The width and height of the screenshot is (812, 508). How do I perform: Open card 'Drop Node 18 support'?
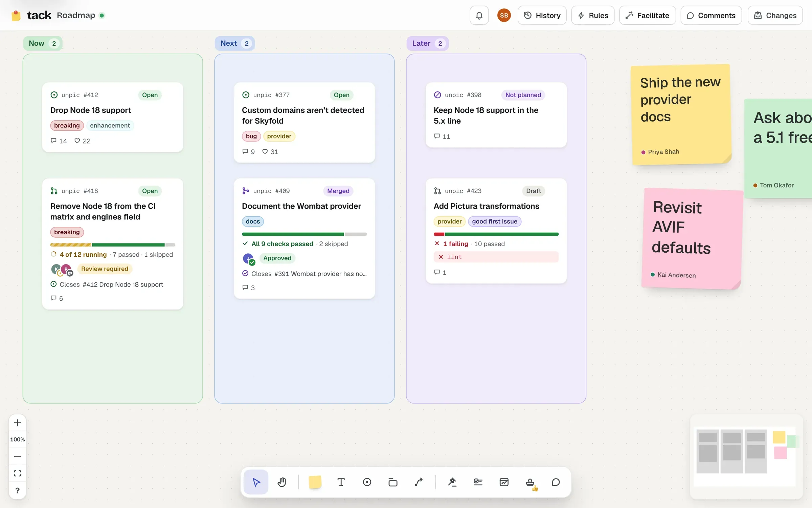(113, 117)
